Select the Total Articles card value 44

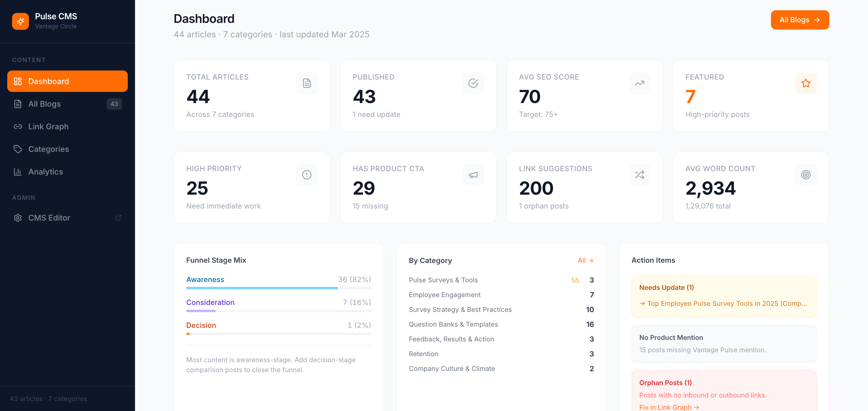coord(198,97)
